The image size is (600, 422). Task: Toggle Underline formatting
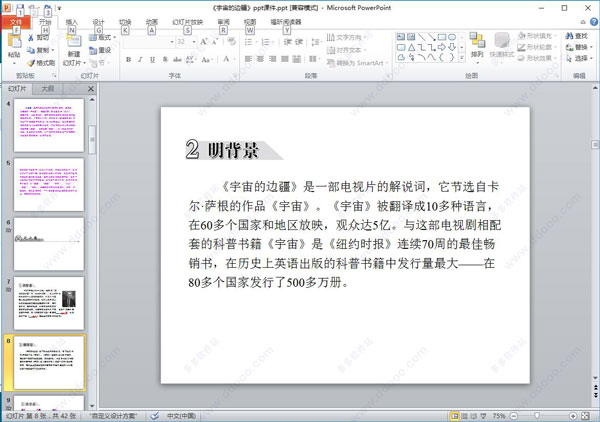152,59
